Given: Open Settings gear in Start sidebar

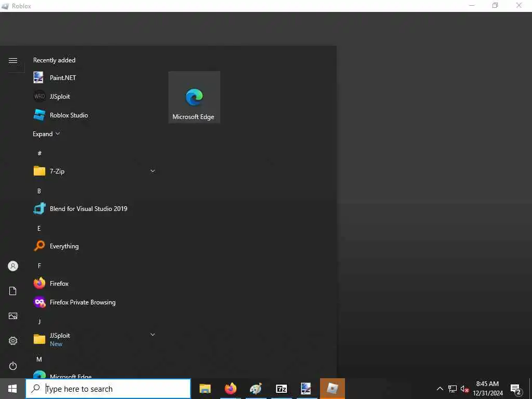Looking at the screenshot, I should [x=13, y=341].
